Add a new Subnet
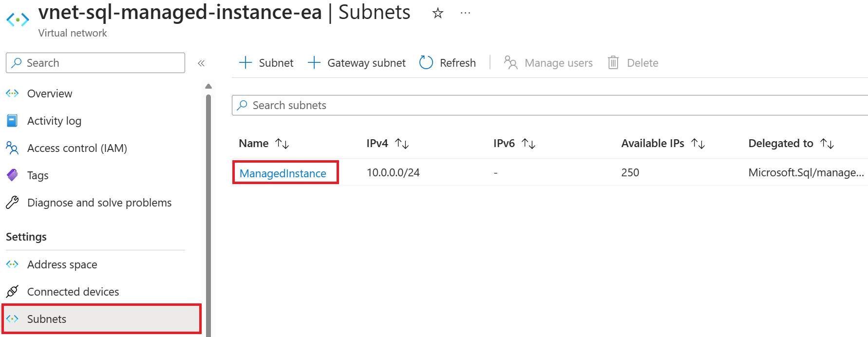The image size is (868, 337). click(266, 63)
